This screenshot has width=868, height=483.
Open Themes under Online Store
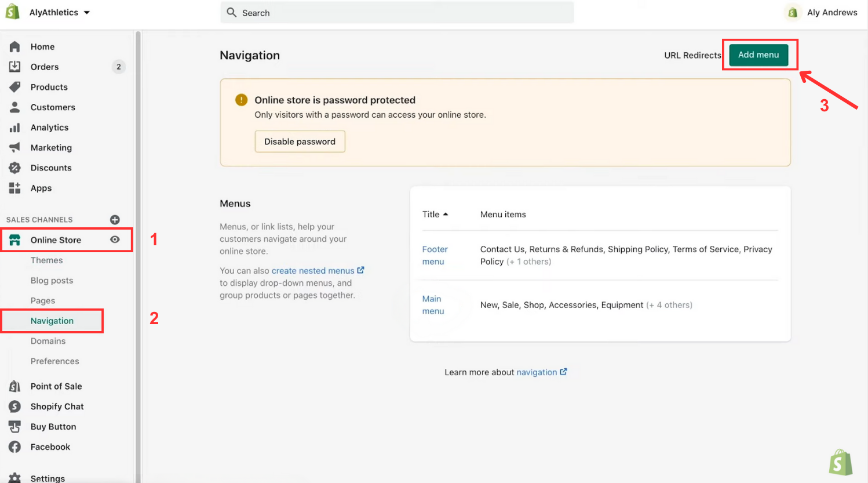click(x=46, y=260)
